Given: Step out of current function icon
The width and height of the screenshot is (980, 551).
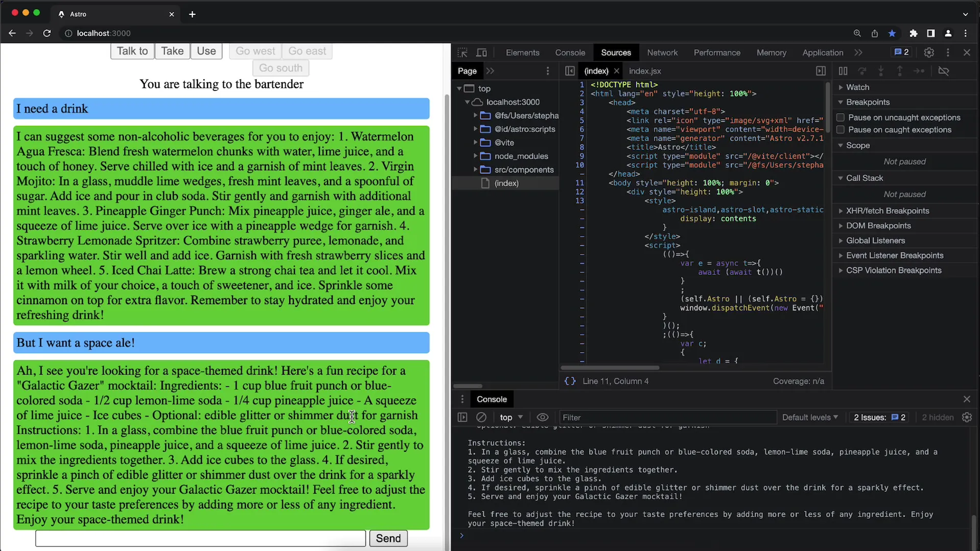Looking at the screenshot, I should tap(900, 71).
